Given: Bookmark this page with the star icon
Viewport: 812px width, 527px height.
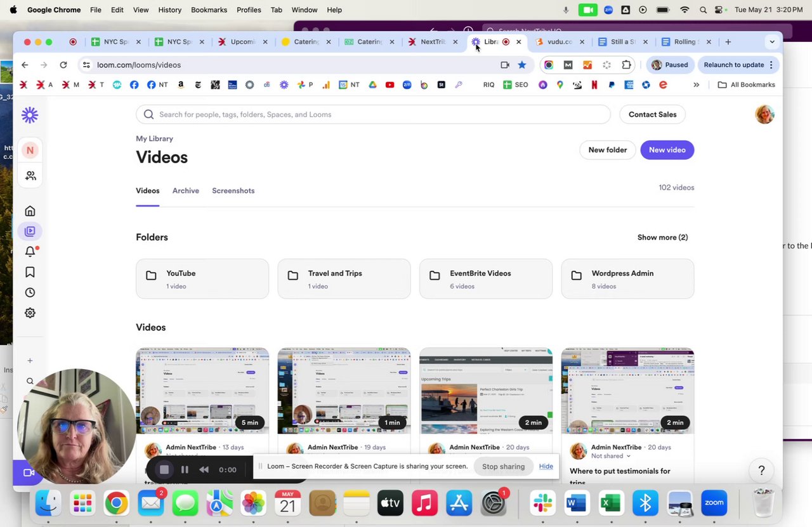Looking at the screenshot, I should (x=521, y=65).
